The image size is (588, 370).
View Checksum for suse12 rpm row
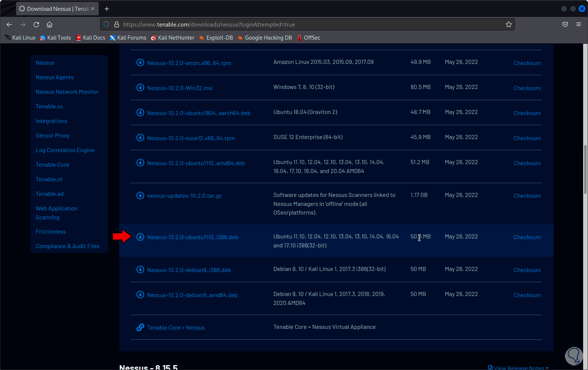[x=527, y=138]
